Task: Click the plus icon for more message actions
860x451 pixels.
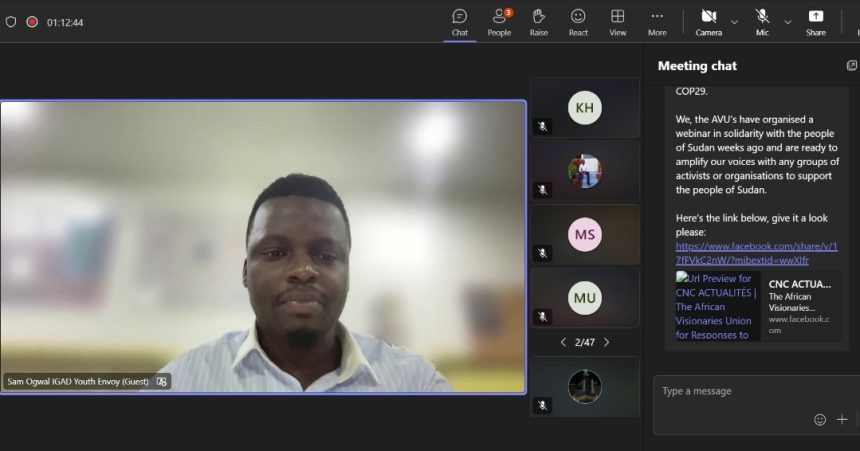Action: pos(842,420)
